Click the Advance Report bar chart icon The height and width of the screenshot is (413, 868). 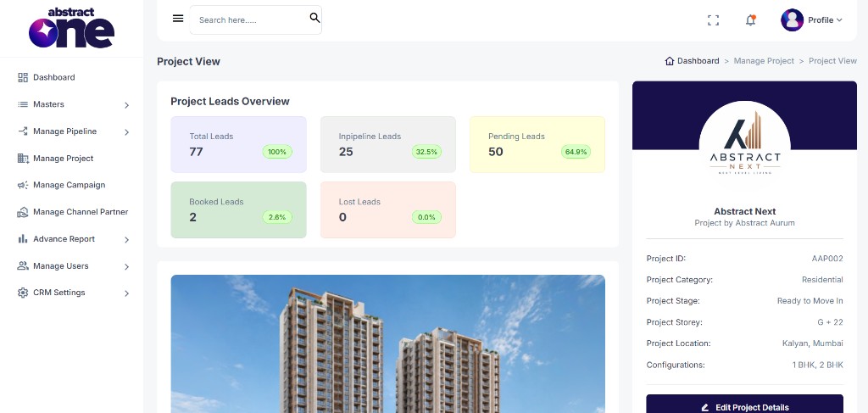[23, 238]
